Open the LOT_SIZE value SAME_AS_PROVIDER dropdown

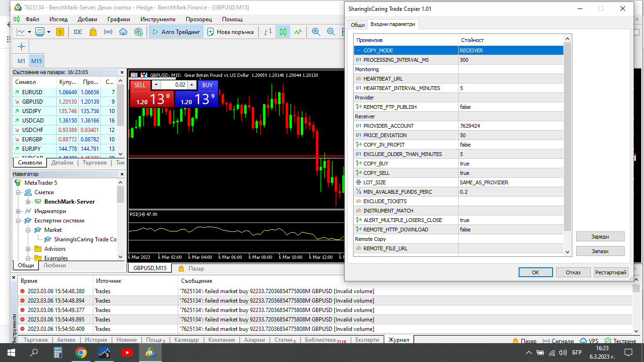point(511,182)
